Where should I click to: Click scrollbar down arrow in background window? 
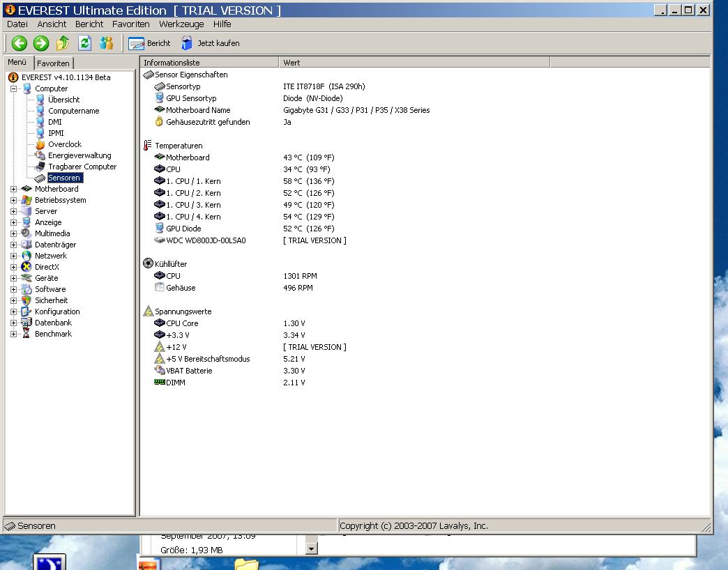[312, 549]
